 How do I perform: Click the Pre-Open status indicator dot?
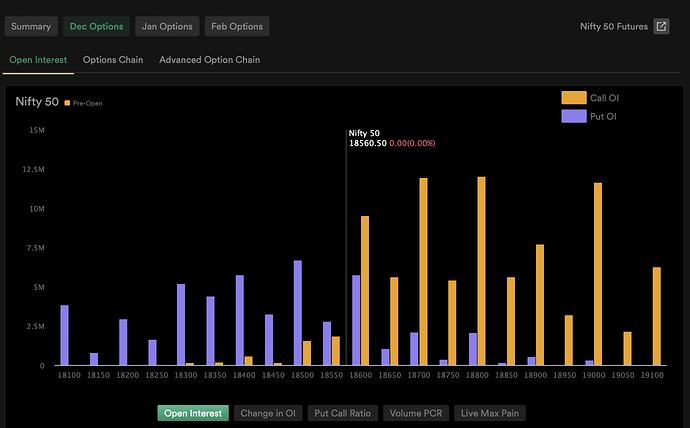[67, 103]
